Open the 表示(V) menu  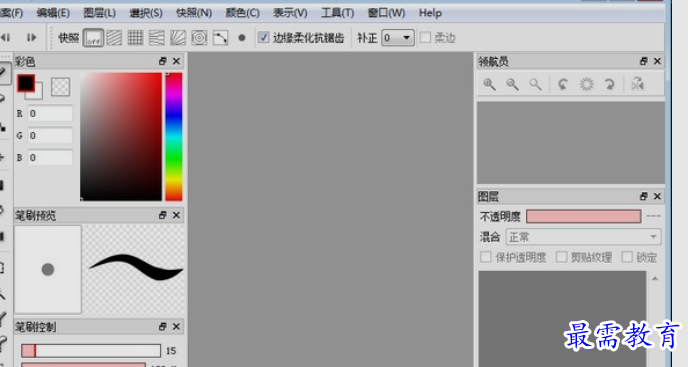coord(290,13)
